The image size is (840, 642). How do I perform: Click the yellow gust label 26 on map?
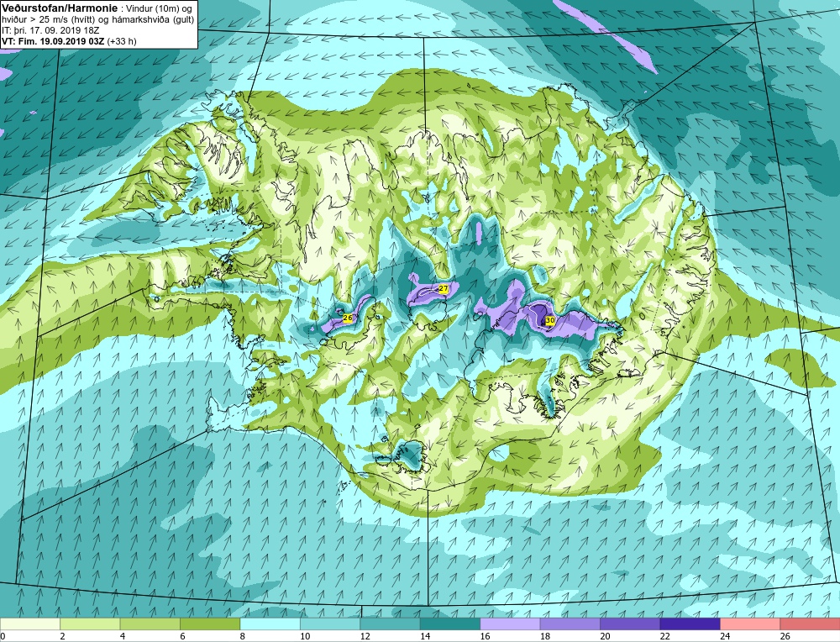click(347, 318)
